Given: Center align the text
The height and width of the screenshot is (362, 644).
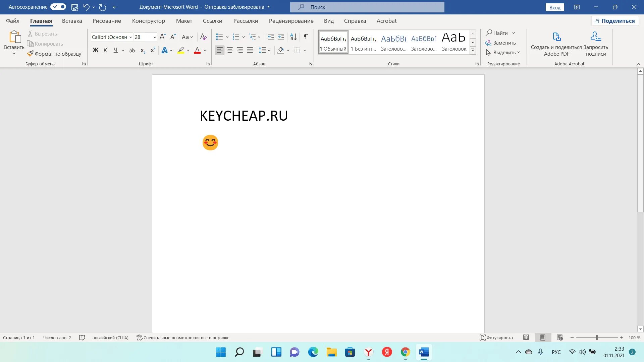Looking at the screenshot, I should point(230,50).
